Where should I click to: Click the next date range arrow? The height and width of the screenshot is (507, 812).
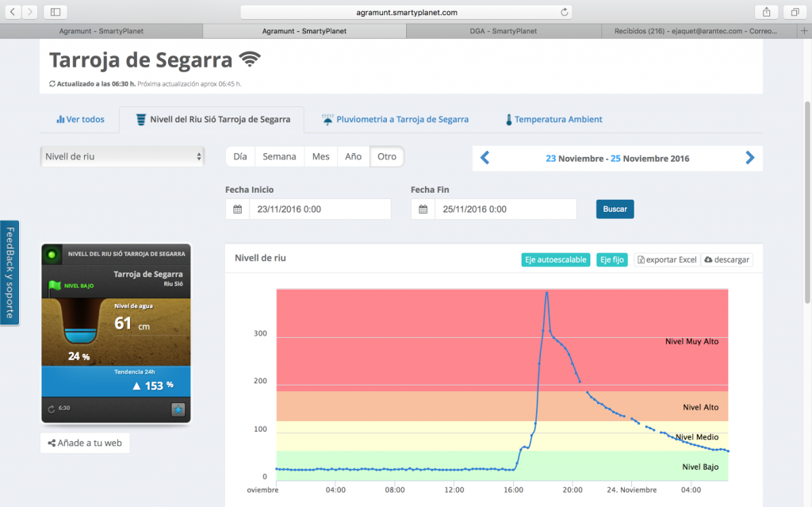click(749, 158)
